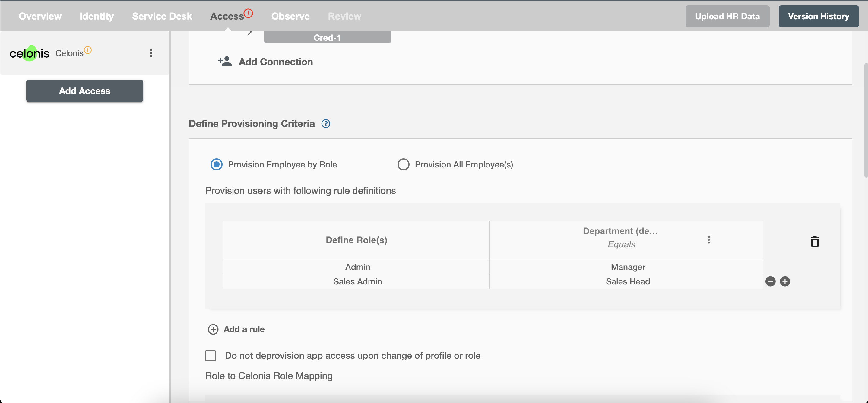
Task: Click the plus add icon on Sales Admin row
Action: pos(785,281)
